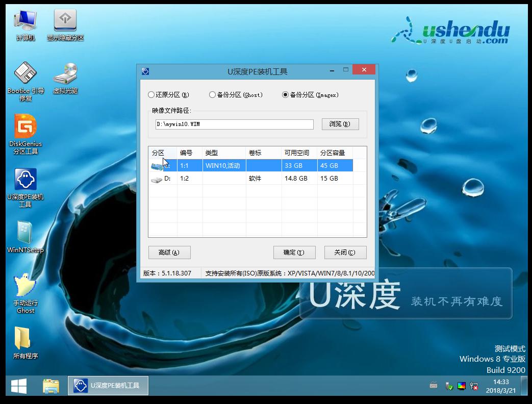Click the 分区容量 column header

point(335,153)
